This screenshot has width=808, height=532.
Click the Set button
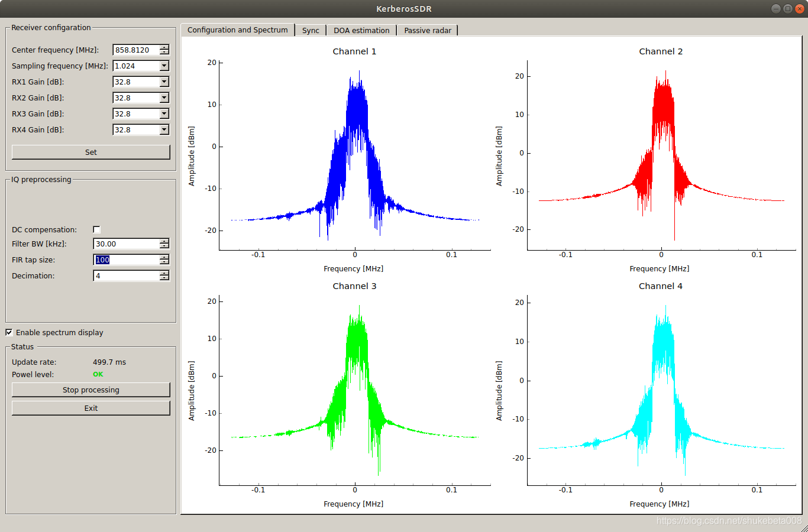tap(91, 153)
